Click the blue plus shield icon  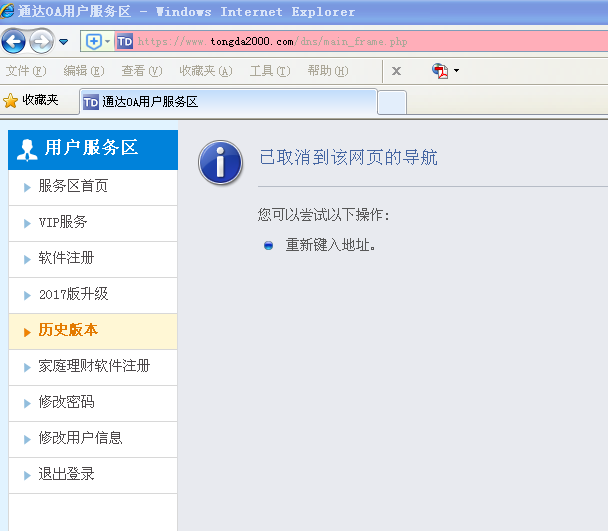[93, 41]
